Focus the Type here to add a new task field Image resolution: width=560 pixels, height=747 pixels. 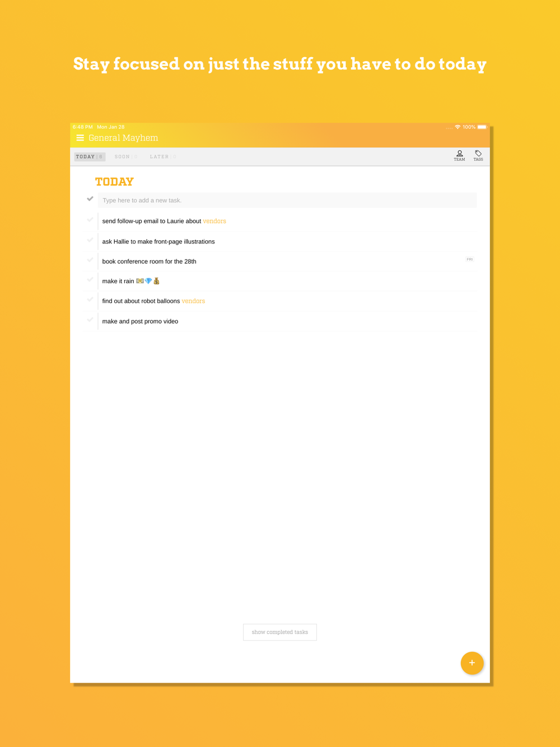[x=287, y=200]
